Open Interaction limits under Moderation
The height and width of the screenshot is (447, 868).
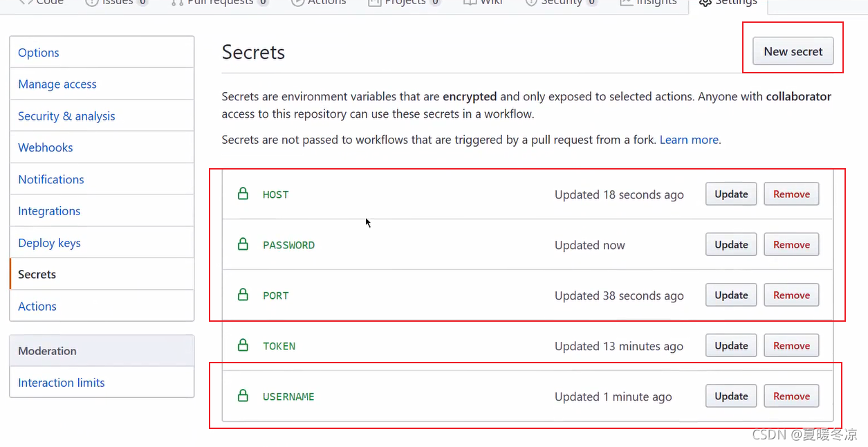click(102, 383)
